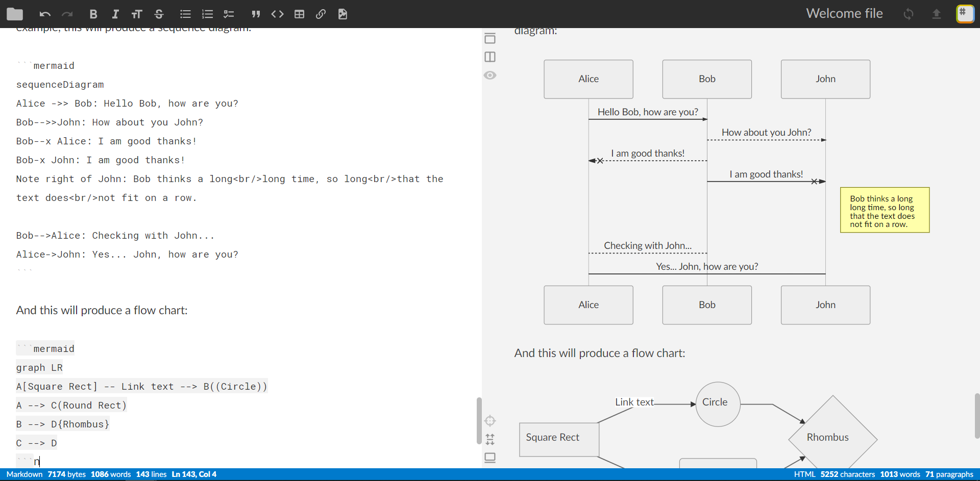The height and width of the screenshot is (481, 980).
Task: Click the 'B --> D{Rhombus}' editor line
Action: coord(63,424)
